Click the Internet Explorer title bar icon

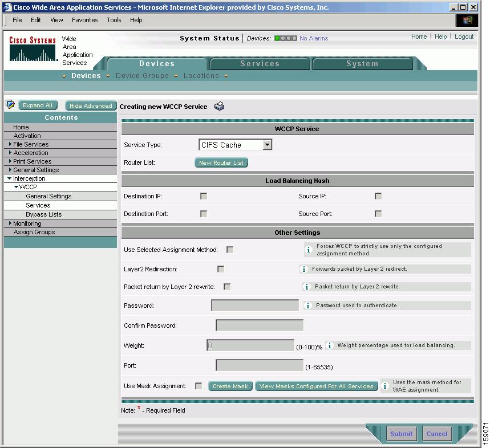tap(7, 7)
